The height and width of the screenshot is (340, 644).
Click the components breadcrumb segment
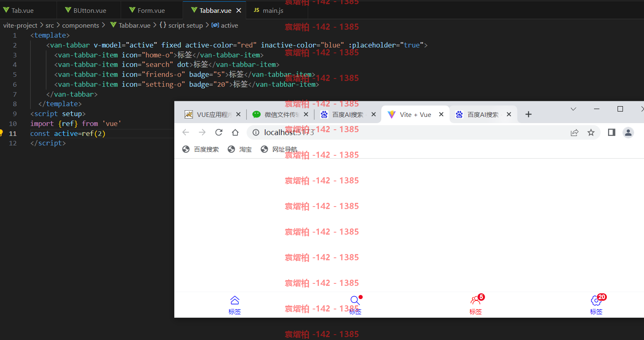click(x=81, y=25)
